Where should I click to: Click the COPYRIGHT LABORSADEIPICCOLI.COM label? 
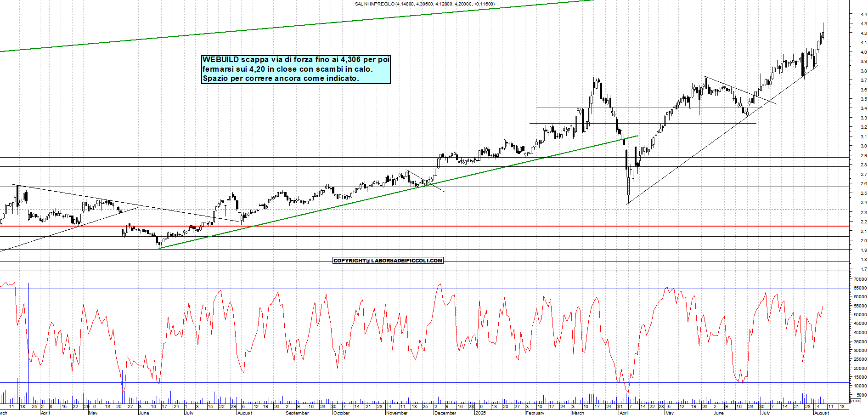coord(388,261)
